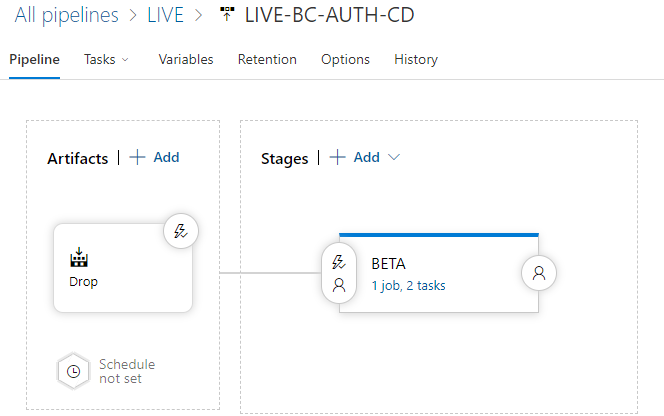Open the Variables tab
The width and height of the screenshot is (664, 416).
click(186, 59)
